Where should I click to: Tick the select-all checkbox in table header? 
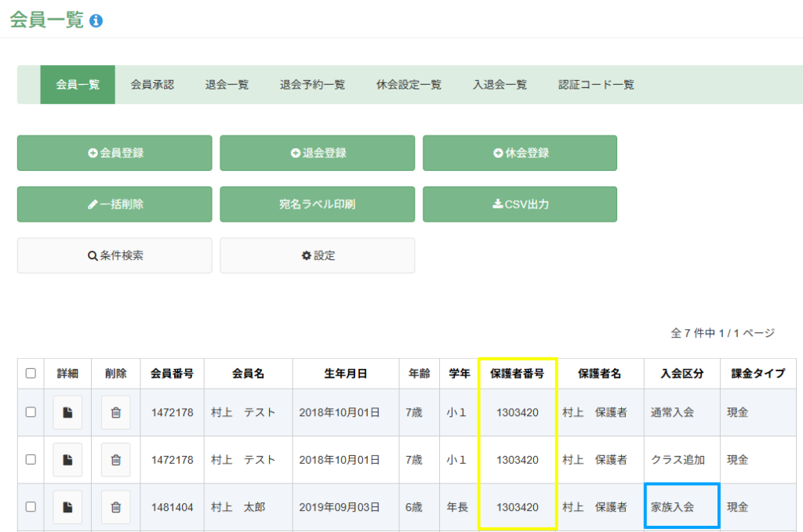coord(31,374)
